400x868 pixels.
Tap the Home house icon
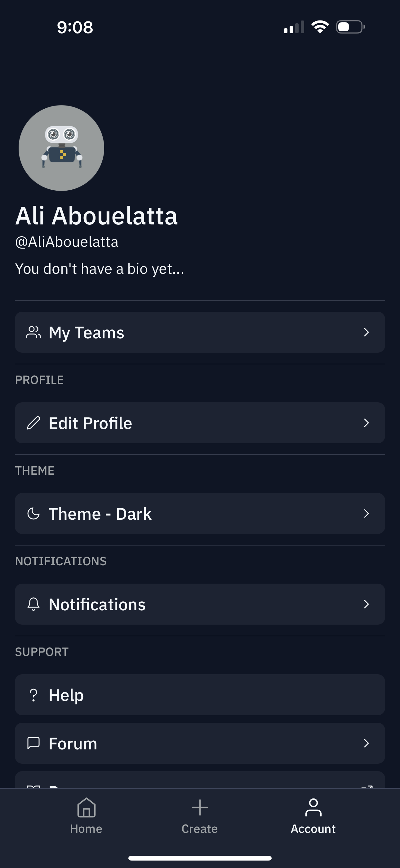[x=86, y=807]
